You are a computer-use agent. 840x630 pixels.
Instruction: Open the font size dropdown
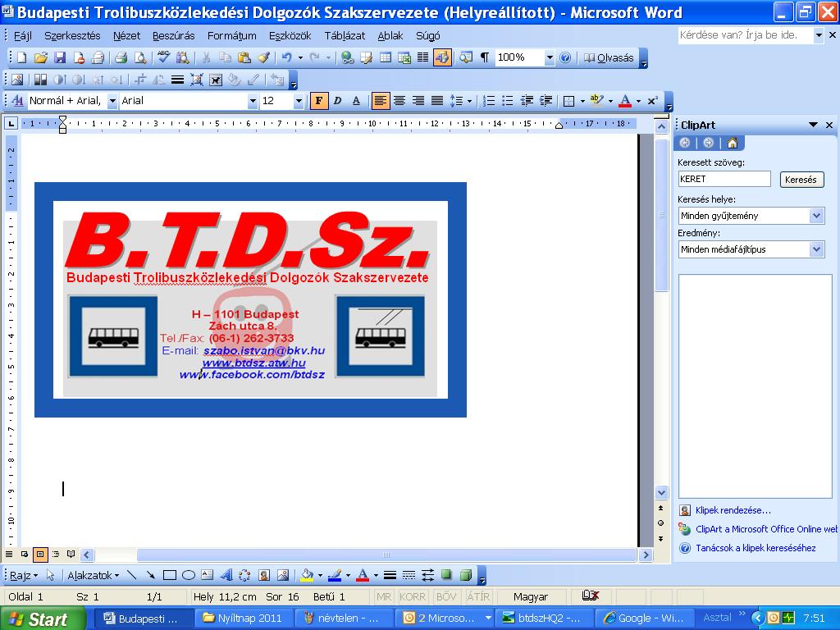299,101
